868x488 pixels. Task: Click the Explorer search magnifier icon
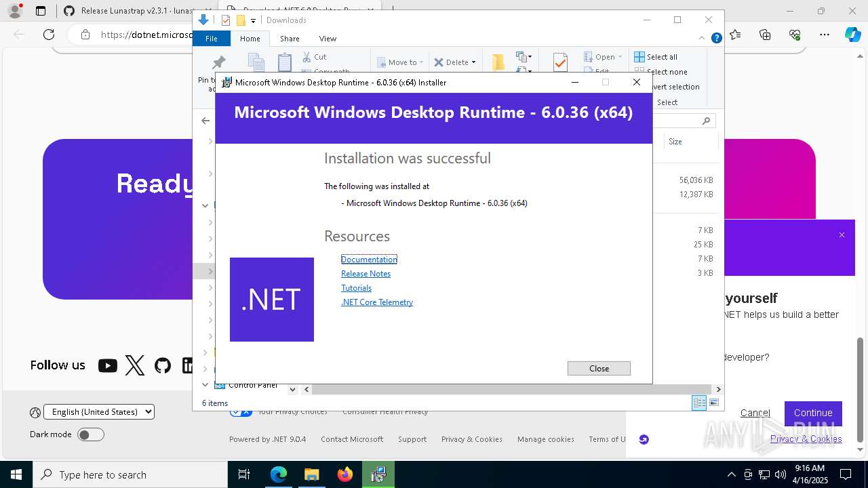point(706,121)
